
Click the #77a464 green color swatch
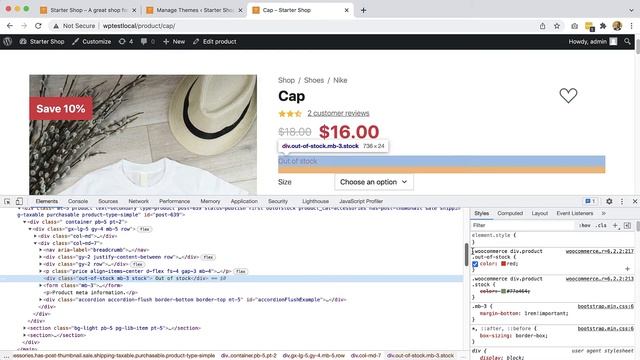click(x=504, y=291)
